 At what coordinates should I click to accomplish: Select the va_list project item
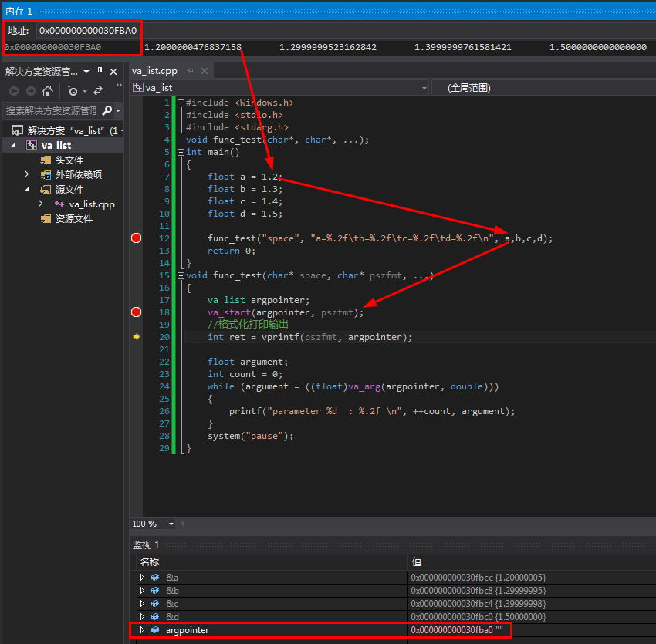click(56, 145)
